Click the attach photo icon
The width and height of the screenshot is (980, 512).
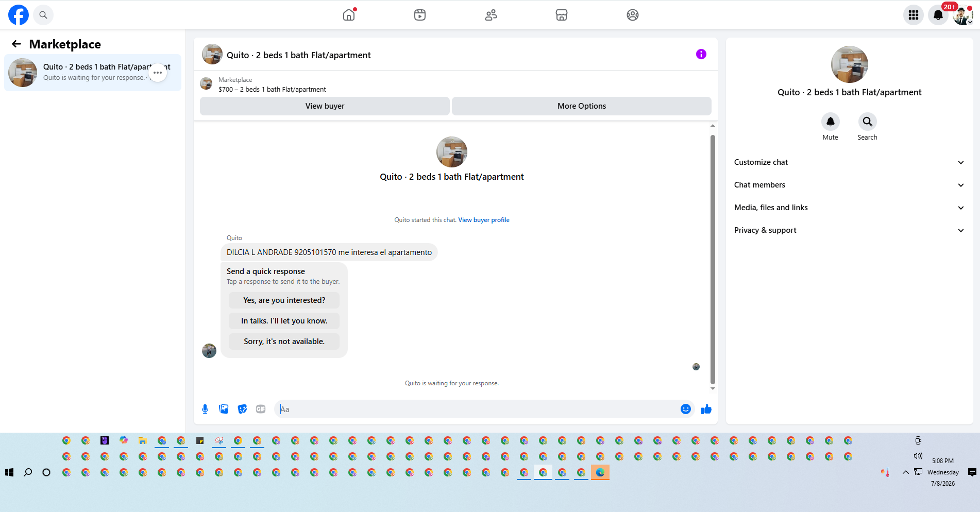coord(224,409)
